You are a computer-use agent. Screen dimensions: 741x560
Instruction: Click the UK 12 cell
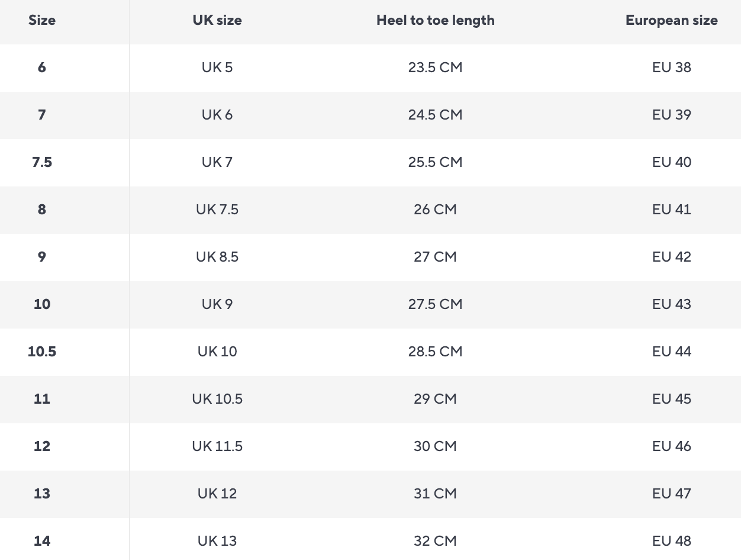click(217, 494)
